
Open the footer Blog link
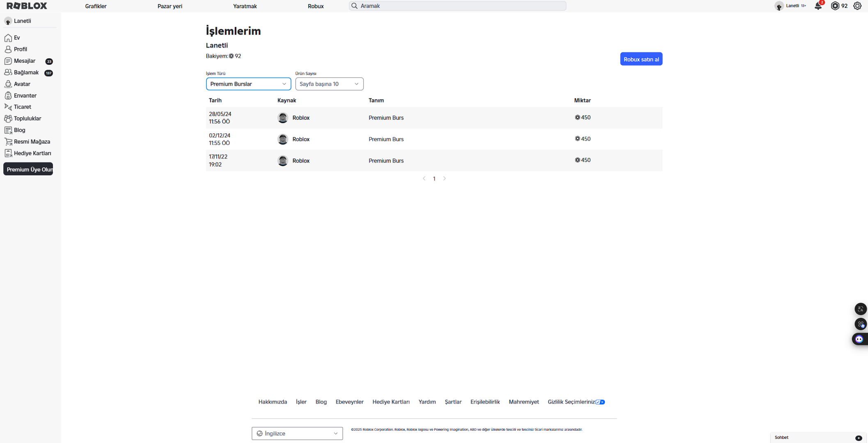pos(321,402)
